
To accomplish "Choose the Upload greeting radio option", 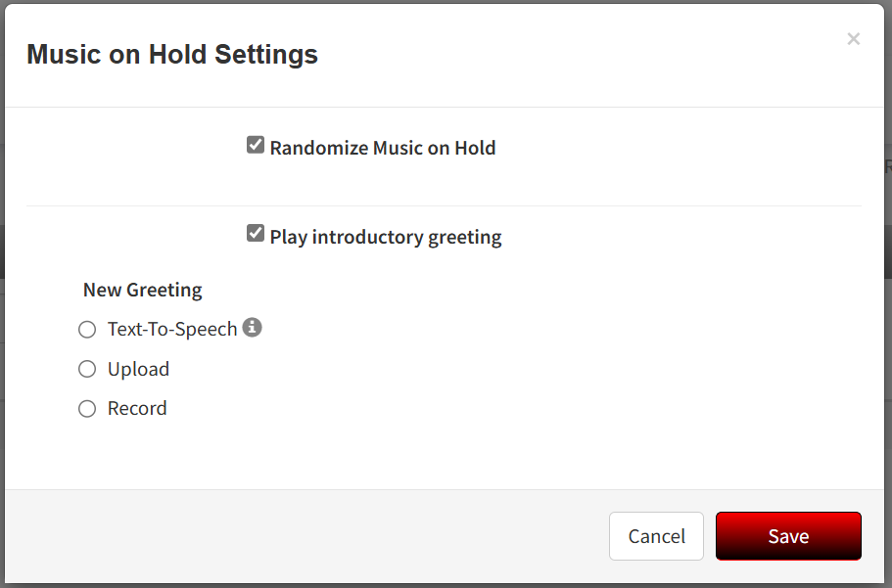I will click(x=87, y=369).
